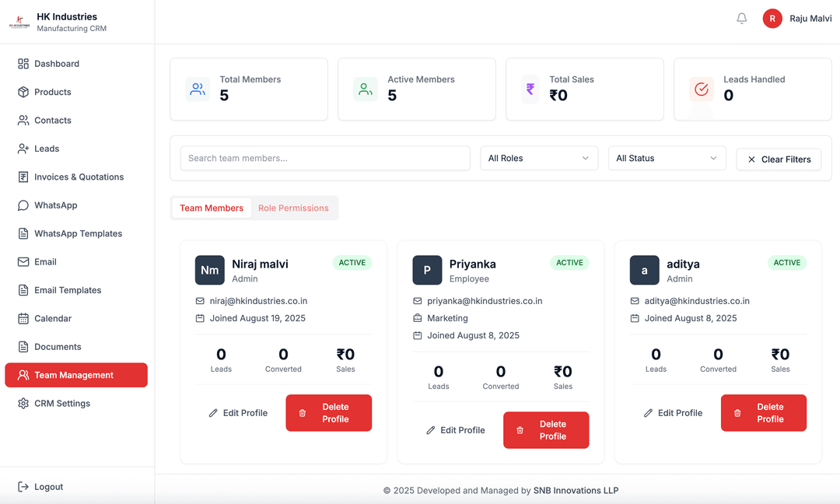The width and height of the screenshot is (840, 504).
Task: Click "Joined August 19, 2025" text
Action: point(257,318)
